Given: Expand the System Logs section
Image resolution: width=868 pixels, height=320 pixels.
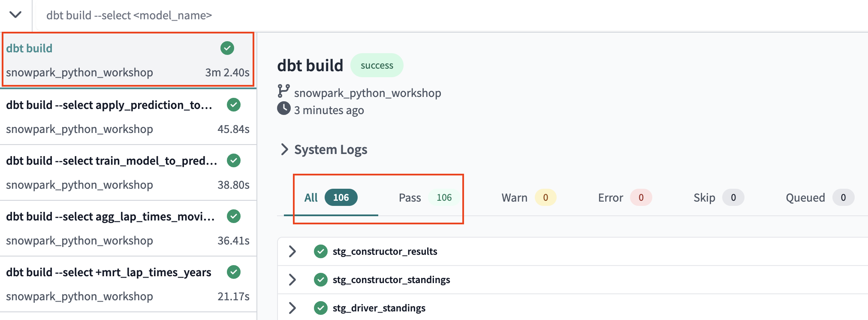Looking at the screenshot, I should coord(324,149).
